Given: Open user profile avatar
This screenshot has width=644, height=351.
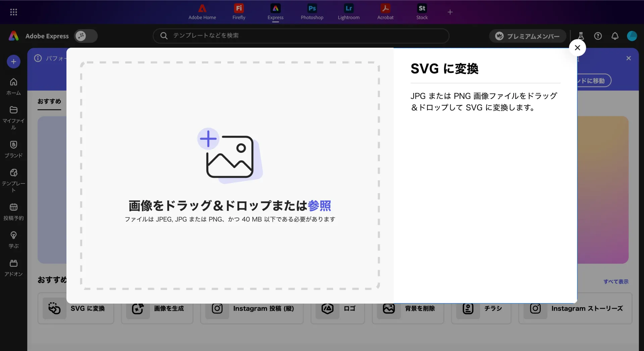Looking at the screenshot, I should [x=632, y=36].
